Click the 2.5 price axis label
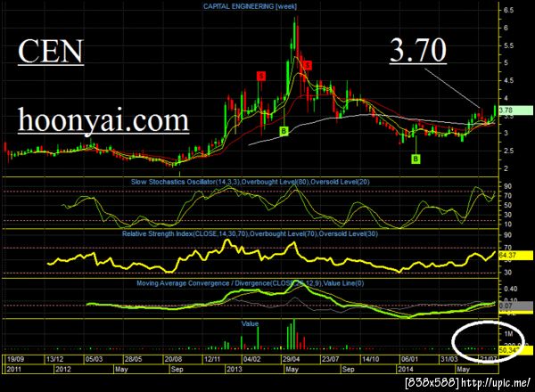 508,151
